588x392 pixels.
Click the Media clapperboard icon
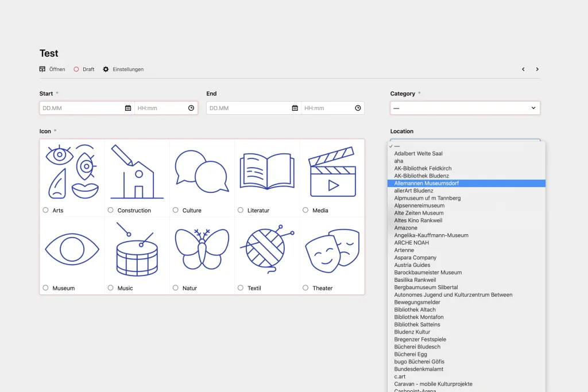coord(332,172)
